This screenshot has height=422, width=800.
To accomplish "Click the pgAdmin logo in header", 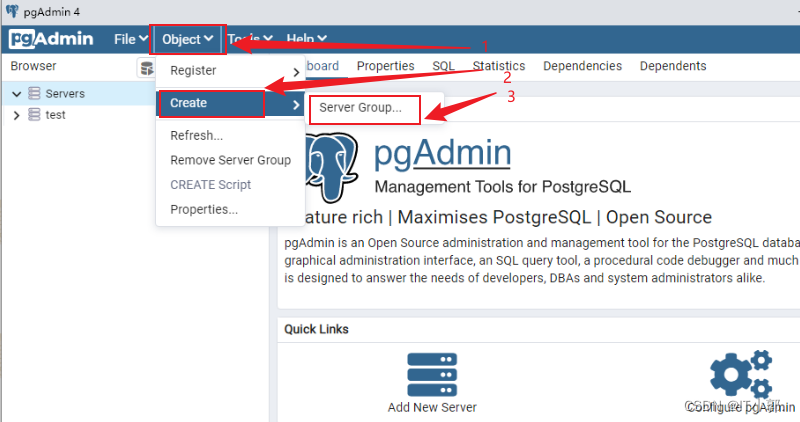I will [x=51, y=39].
